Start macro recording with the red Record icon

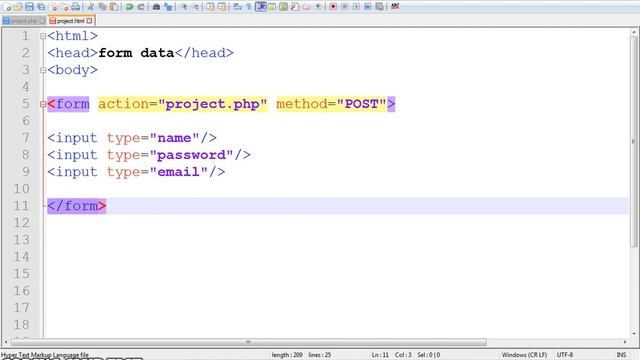[333, 7]
